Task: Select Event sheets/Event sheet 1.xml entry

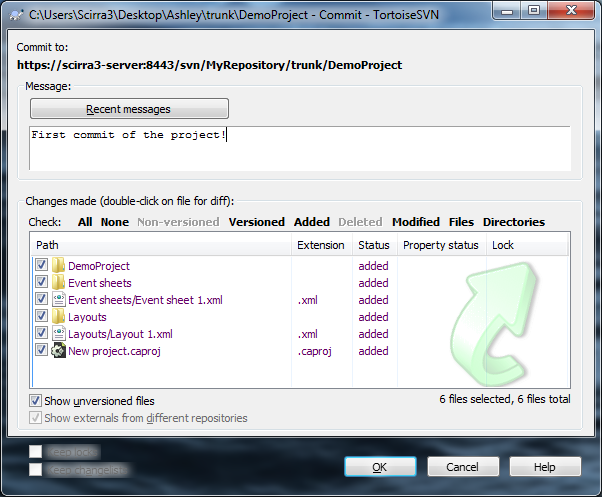Action: (145, 300)
